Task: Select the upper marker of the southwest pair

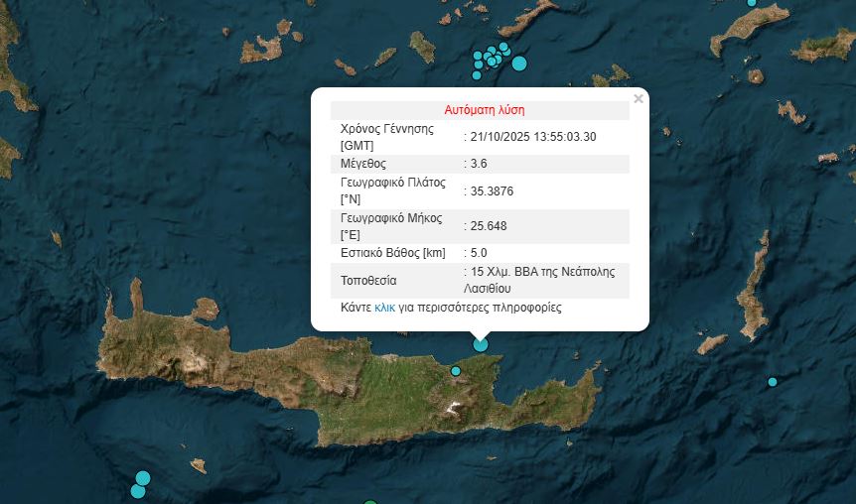Action: pyautogui.click(x=143, y=478)
